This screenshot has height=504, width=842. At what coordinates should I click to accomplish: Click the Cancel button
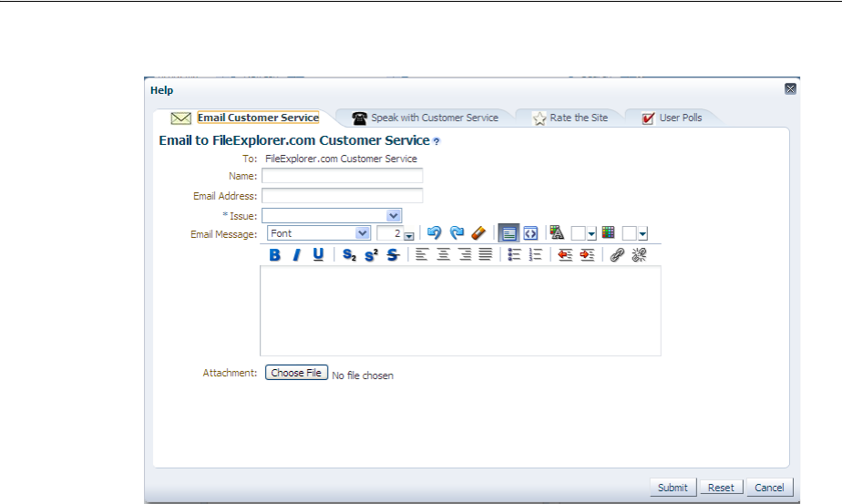tap(769, 488)
